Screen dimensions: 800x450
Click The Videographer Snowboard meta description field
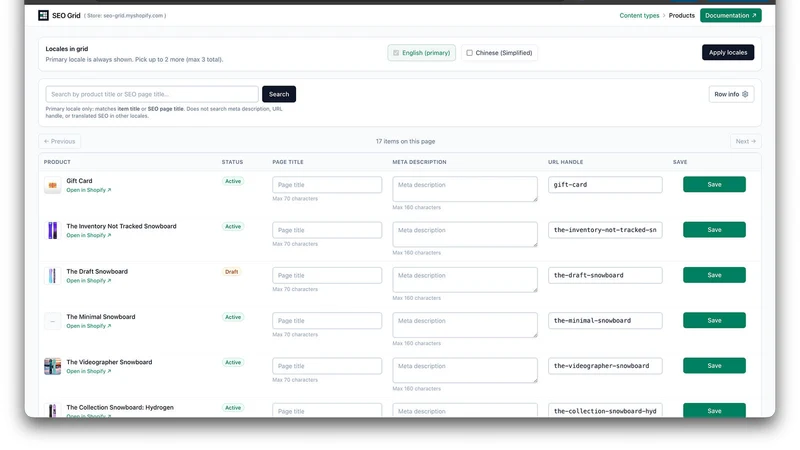(x=465, y=370)
